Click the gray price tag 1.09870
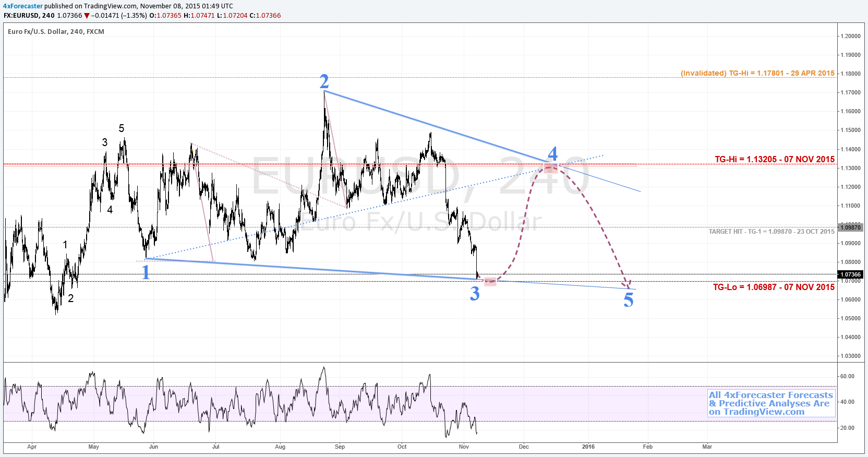868x457 pixels. click(850, 227)
